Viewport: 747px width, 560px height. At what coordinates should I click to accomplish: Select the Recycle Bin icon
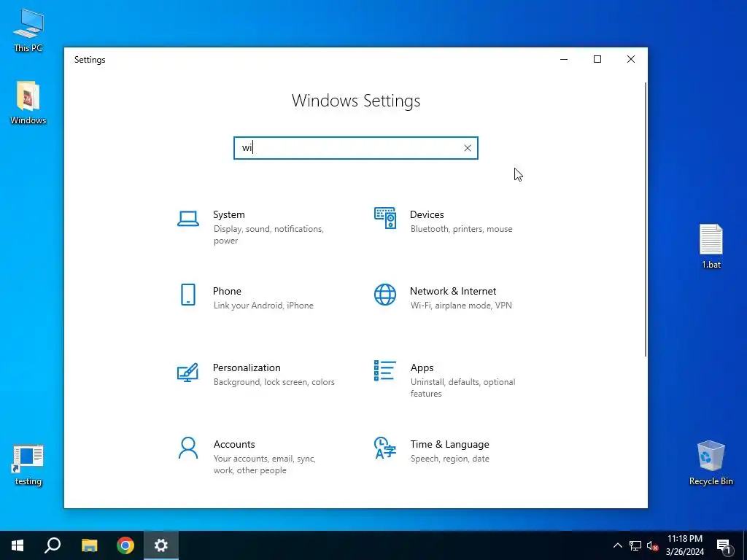pyautogui.click(x=711, y=463)
